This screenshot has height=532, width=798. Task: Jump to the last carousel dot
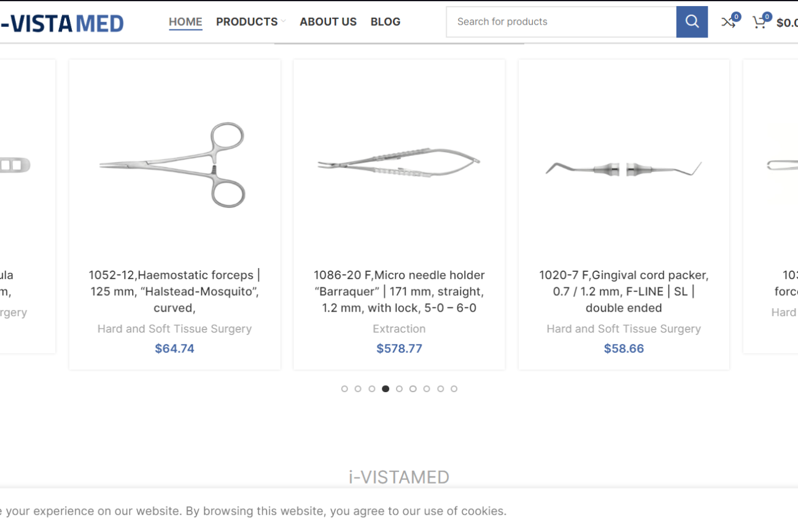pyautogui.click(x=454, y=389)
